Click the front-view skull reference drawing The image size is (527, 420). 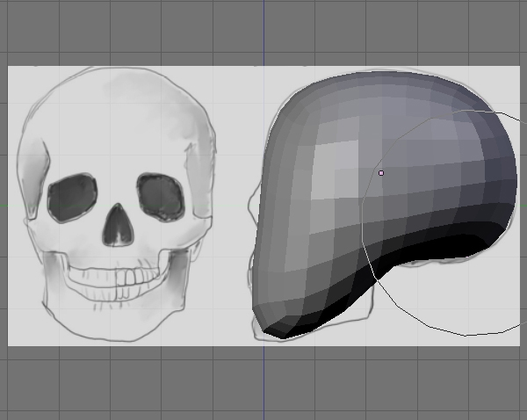pos(117,205)
